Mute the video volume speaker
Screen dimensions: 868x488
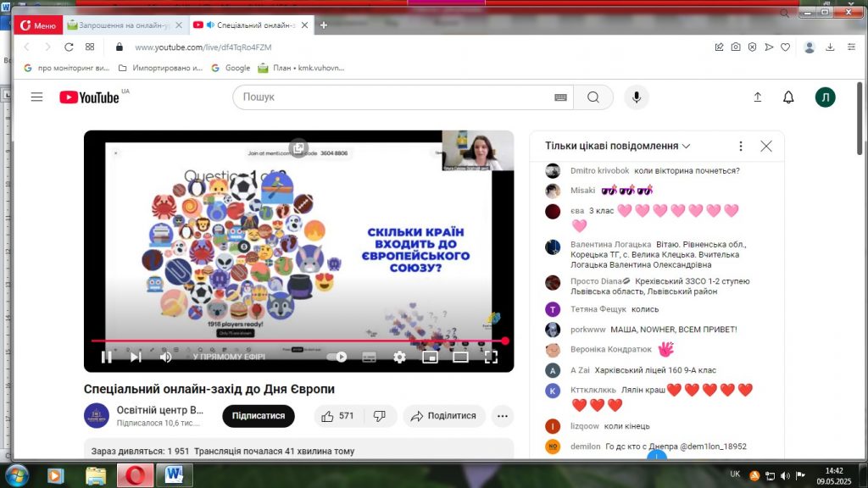click(x=166, y=357)
